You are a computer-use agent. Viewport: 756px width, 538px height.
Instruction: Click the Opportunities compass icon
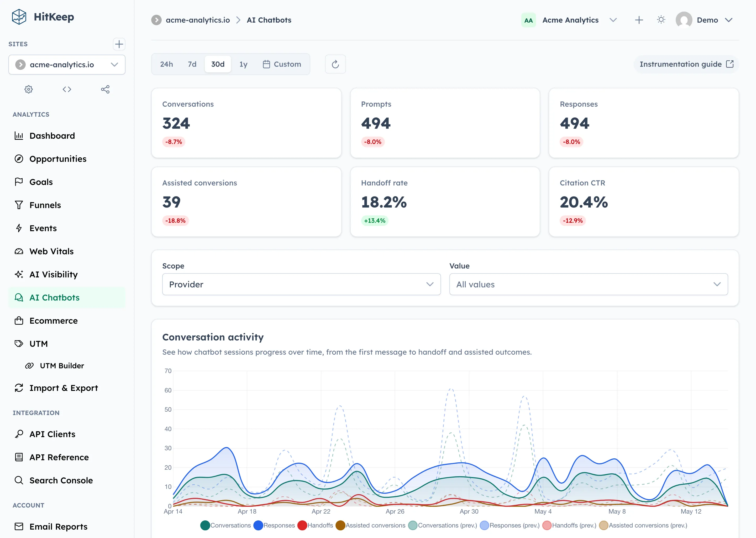pos(19,159)
